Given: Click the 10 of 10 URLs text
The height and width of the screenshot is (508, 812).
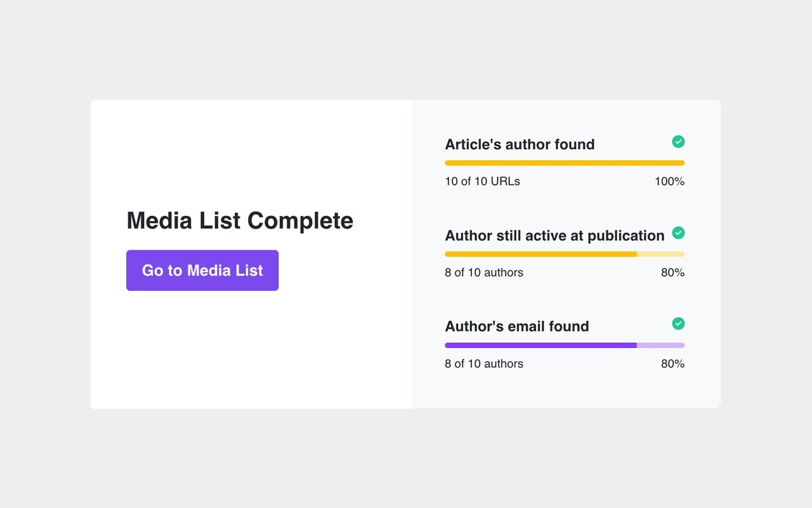Looking at the screenshot, I should (482, 182).
